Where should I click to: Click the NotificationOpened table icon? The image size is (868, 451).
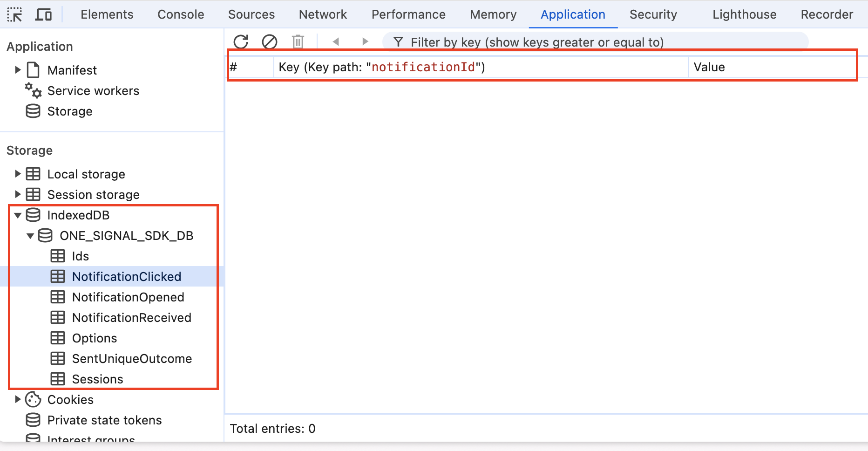tap(58, 297)
